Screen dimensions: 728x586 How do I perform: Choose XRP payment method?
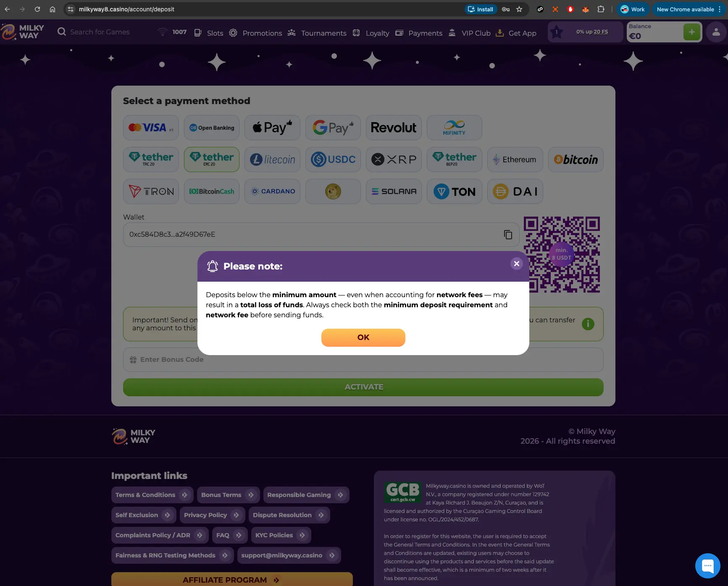[x=394, y=160]
